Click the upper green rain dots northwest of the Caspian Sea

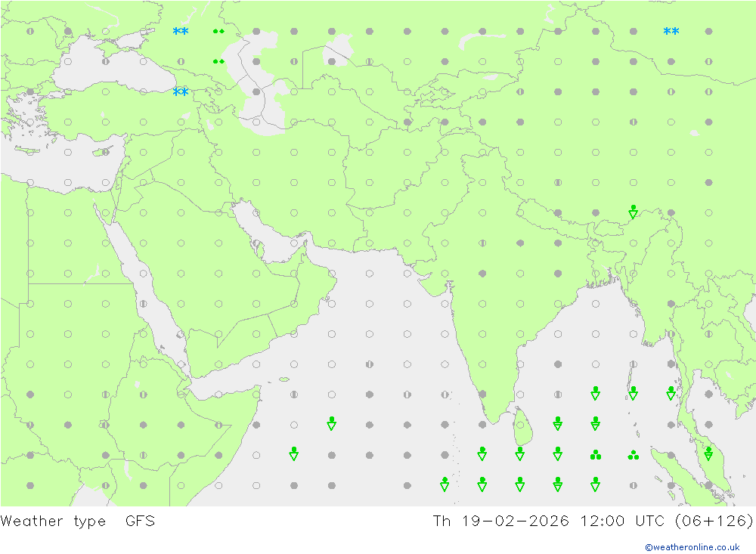pyautogui.click(x=218, y=31)
